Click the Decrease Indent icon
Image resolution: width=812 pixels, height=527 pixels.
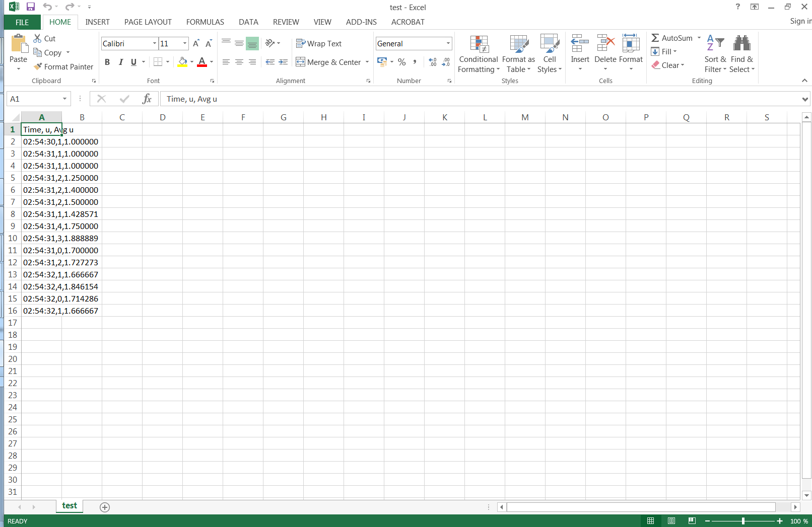tap(270, 62)
